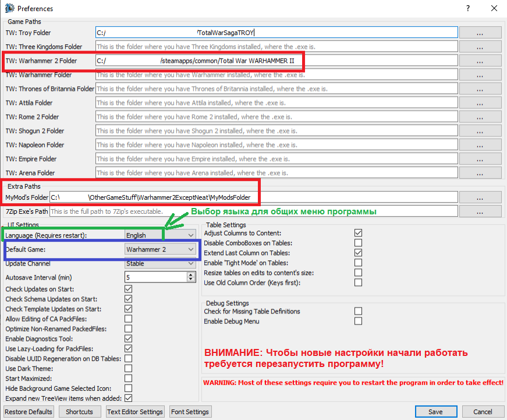Toggle Adjust Columns to Content
Screen dimensions: 507x420
[358, 233]
